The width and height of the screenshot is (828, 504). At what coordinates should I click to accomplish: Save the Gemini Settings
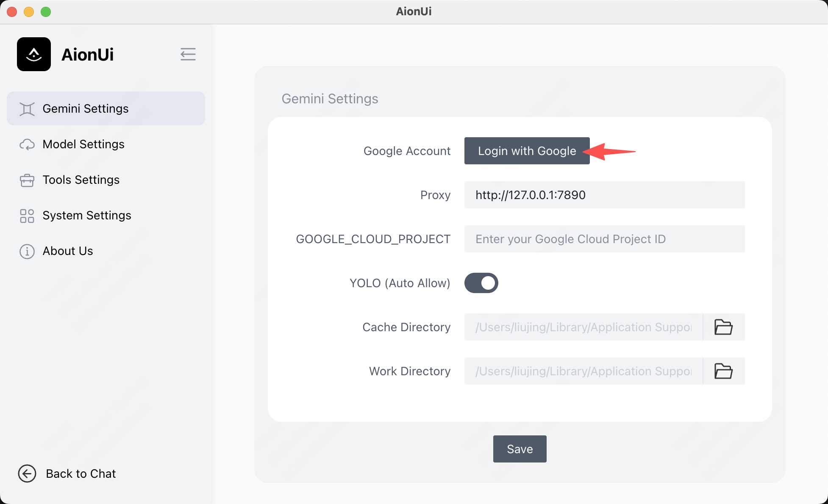click(520, 449)
